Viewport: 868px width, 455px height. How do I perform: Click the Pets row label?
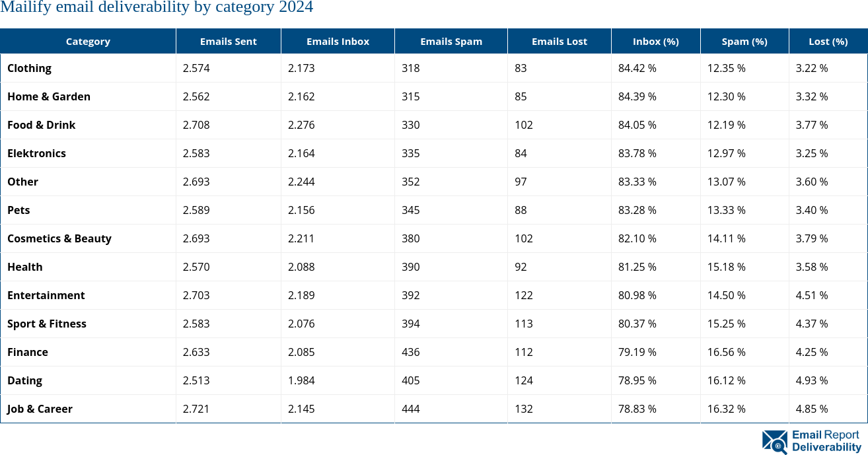[x=18, y=210]
